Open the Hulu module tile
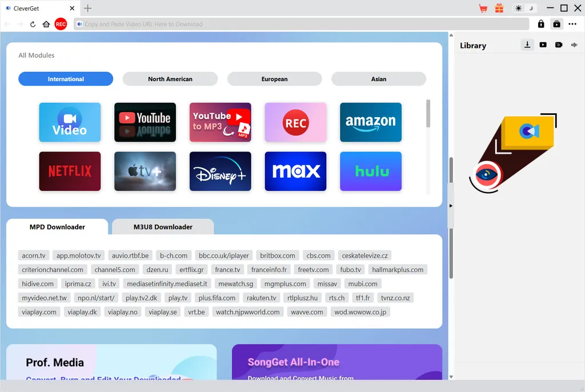This screenshot has width=585, height=392. tap(371, 171)
